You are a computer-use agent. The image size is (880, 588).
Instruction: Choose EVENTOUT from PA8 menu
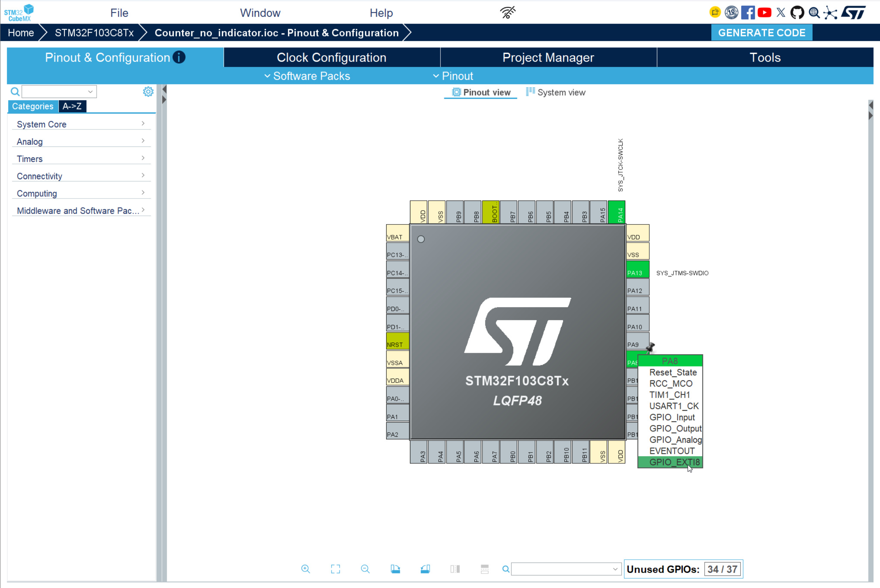point(670,451)
